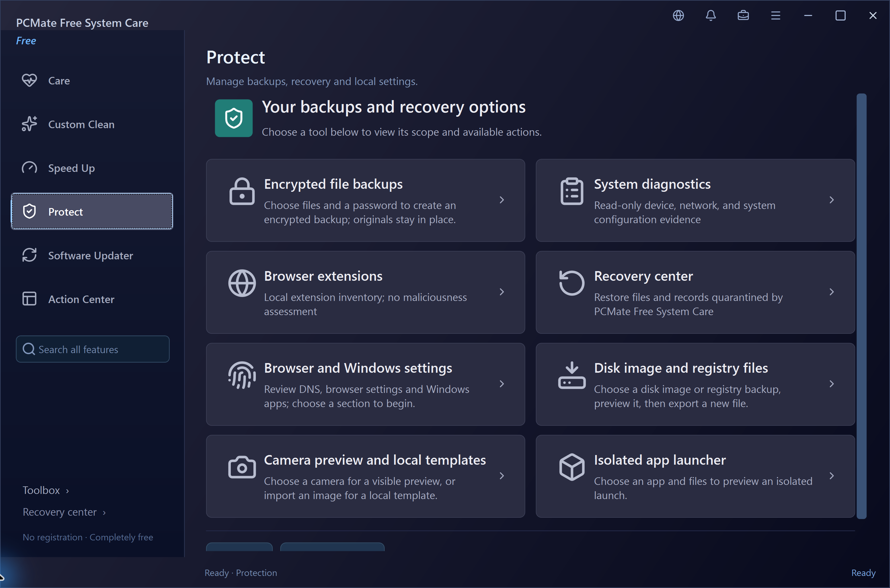Viewport: 890px width, 588px height.
Task: Click the Software Updater refresh icon
Action: (29, 255)
